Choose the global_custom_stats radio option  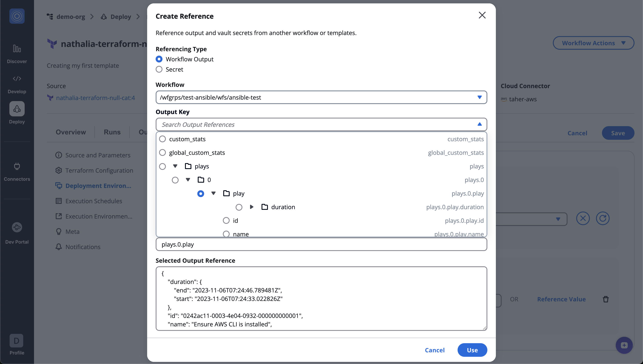pyautogui.click(x=162, y=152)
